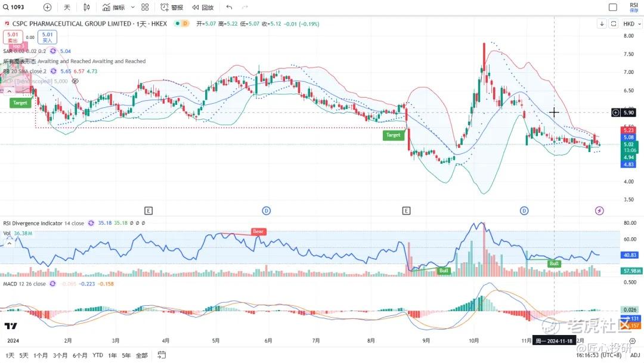Select the 1年 time range

(113, 355)
